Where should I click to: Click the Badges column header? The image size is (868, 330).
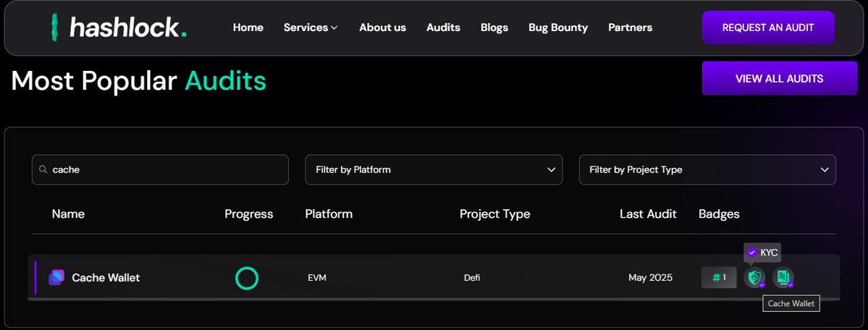(x=719, y=213)
